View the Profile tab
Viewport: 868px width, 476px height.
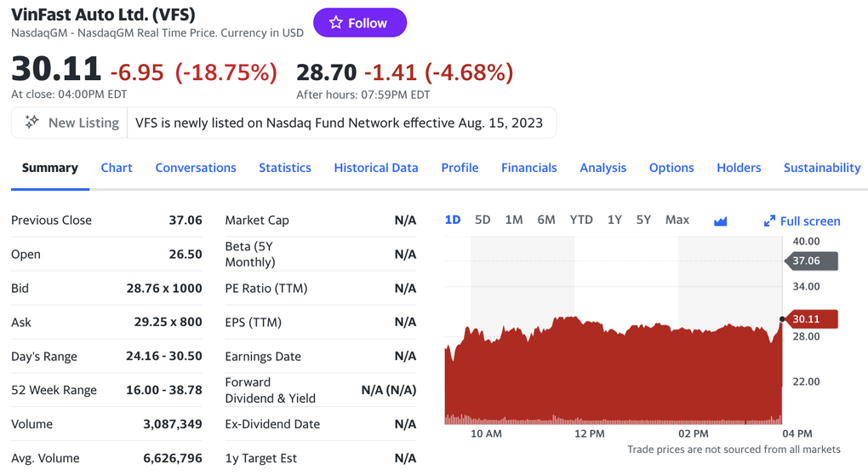[x=460, y=168]
